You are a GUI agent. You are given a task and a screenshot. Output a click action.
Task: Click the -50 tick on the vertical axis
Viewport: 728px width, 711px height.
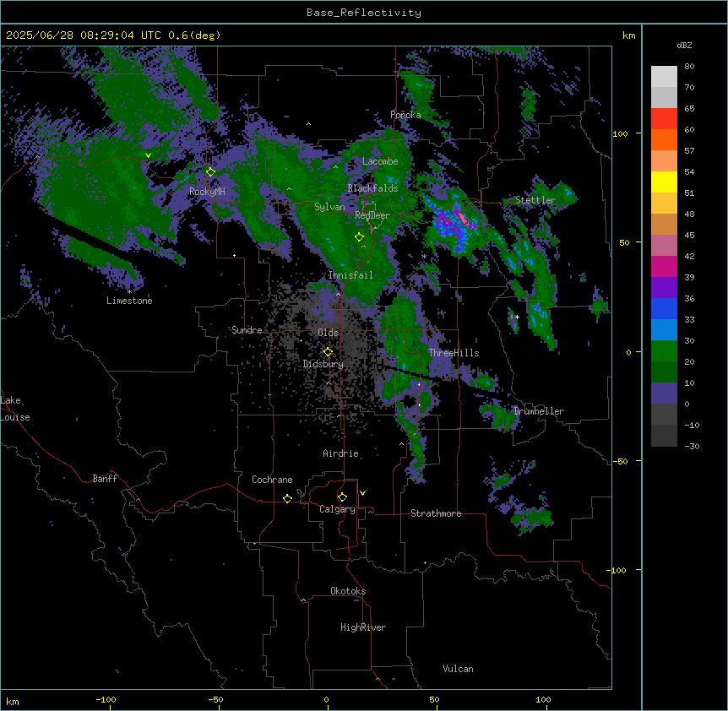(620, 461)
